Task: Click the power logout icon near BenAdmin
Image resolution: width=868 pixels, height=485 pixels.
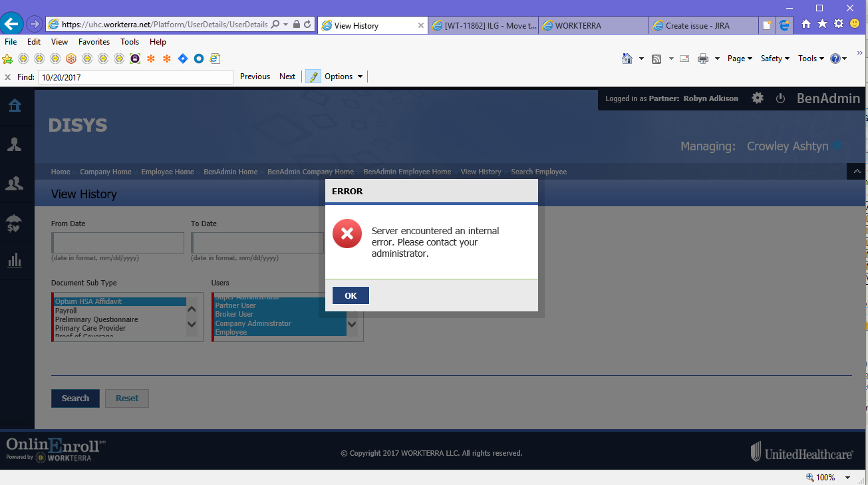Action: (x=781, y=98)
